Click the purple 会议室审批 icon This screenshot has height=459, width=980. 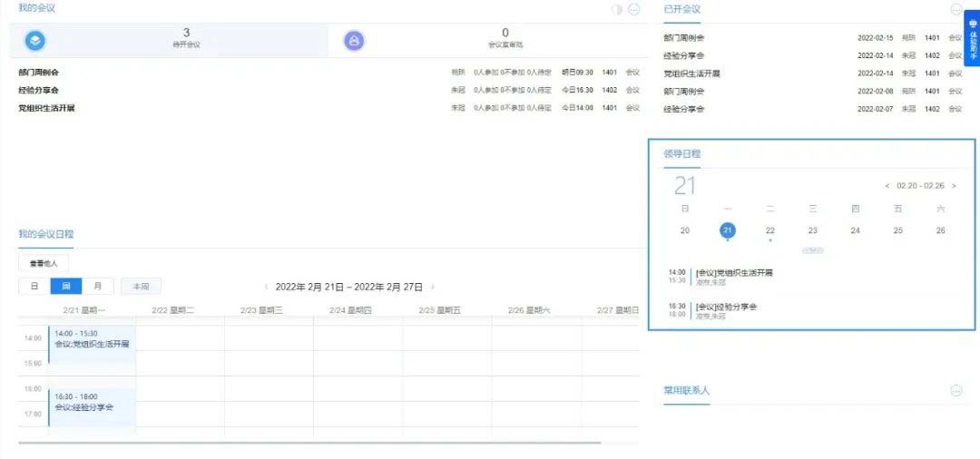[354, 41]
